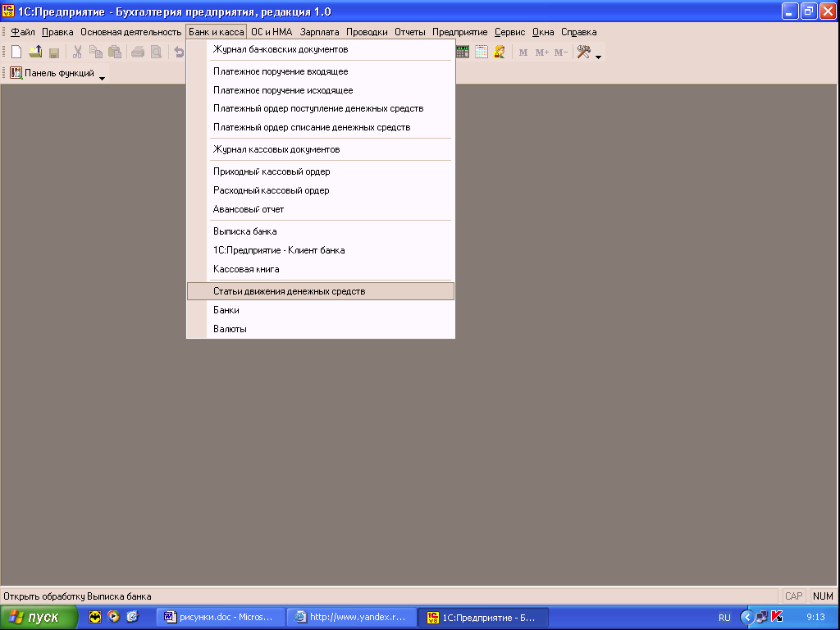Click the Undo arrow toolbar icon
The height and width of the screenshot is (630, 840).
tap(178, 52)
